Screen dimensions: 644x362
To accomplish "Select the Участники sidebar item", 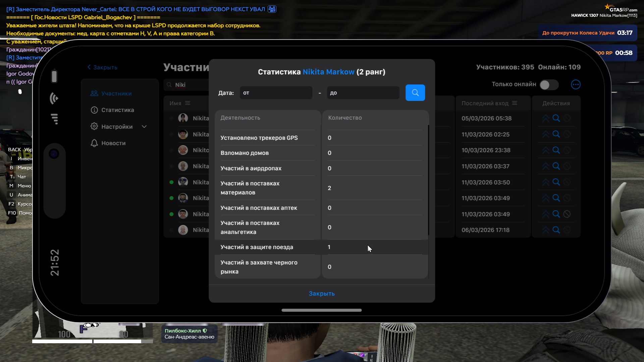I will (x=116, y=94).
